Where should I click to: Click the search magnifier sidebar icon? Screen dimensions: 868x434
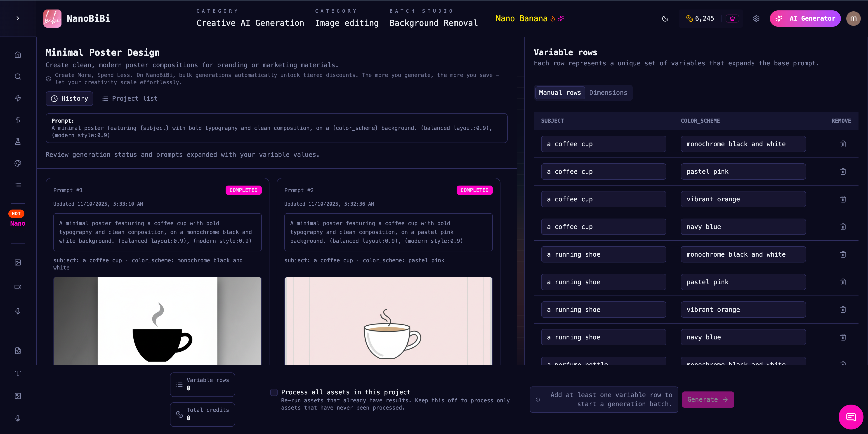point(18,76)
